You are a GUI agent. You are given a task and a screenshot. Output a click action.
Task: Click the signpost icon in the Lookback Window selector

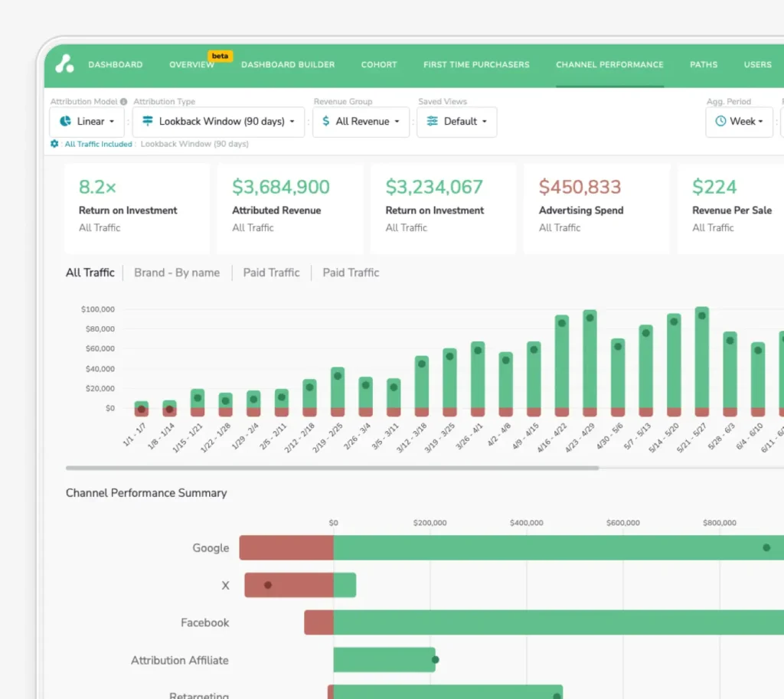148,122
